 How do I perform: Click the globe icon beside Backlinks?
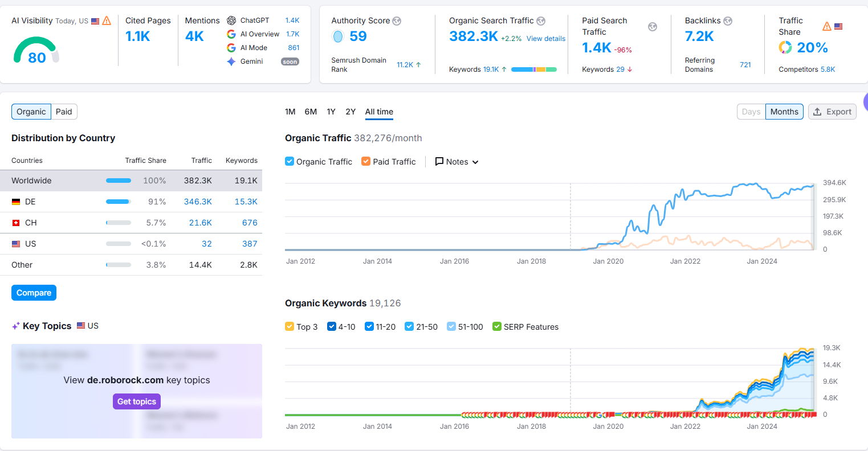click(x=728, y=21)
